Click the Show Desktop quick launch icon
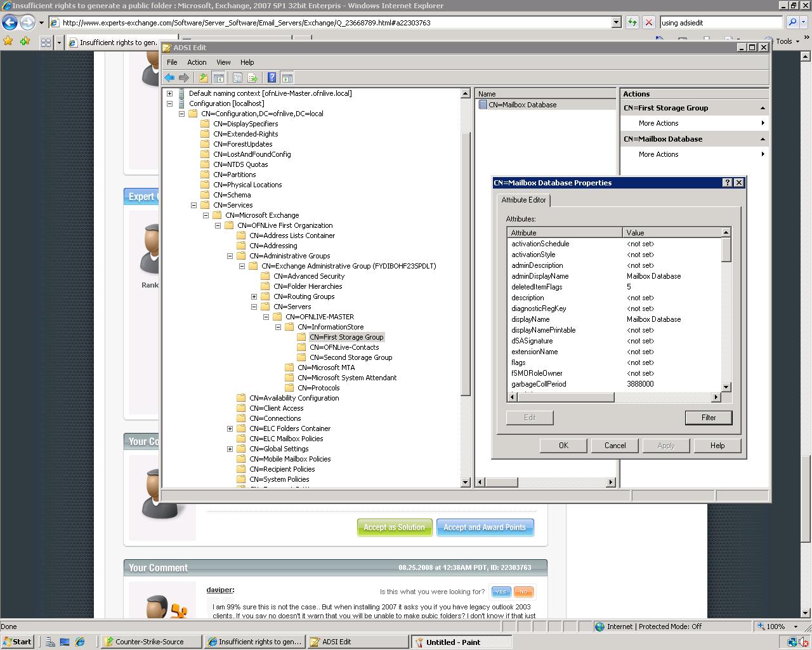The height and width of the screenshot is (650, 812). tap(64, 642)
